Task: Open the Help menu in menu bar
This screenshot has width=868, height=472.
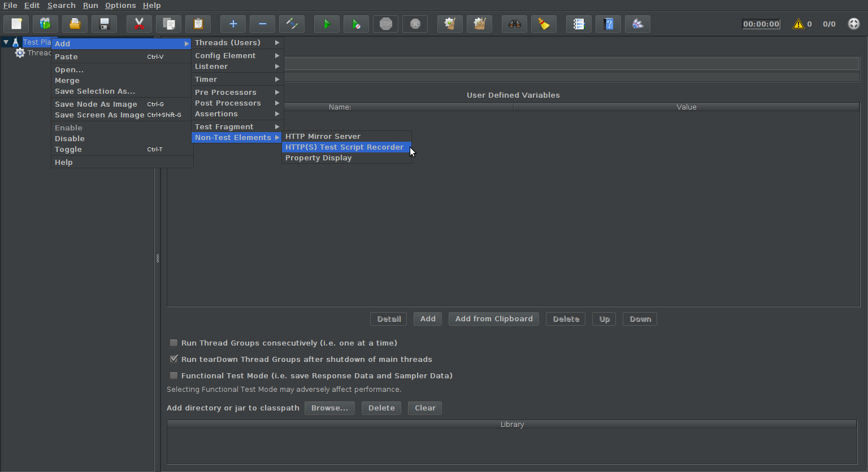Action: click(151, 6)
